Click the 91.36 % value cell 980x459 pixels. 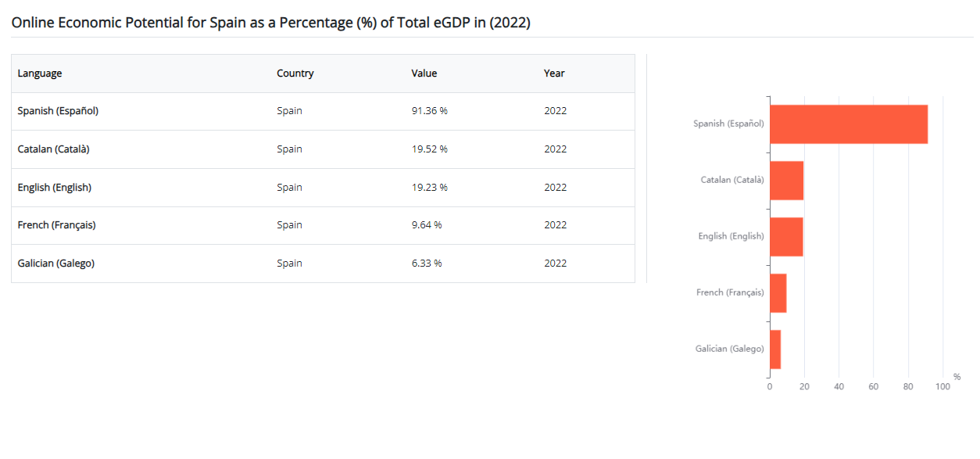click(x=429, y=111)
